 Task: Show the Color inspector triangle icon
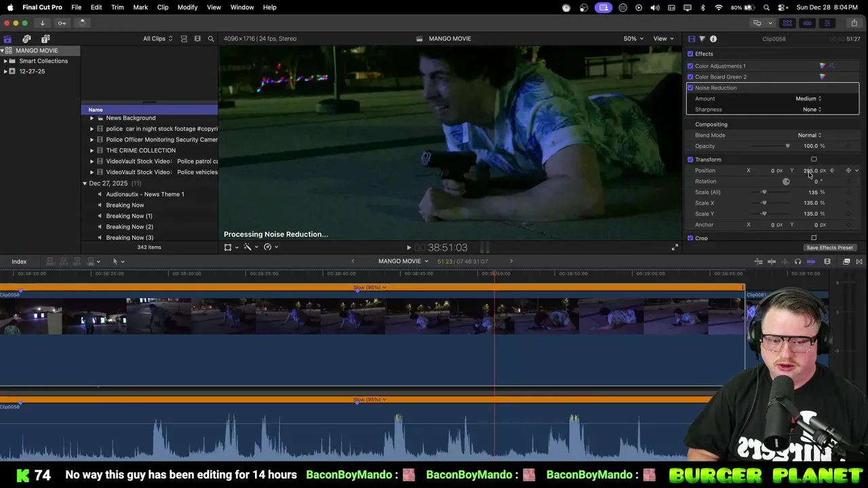pyautogui.click(x=702, y=39)
